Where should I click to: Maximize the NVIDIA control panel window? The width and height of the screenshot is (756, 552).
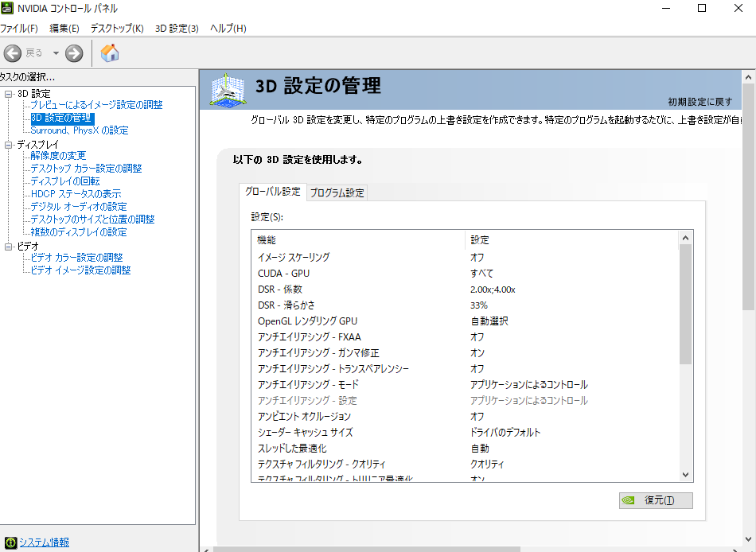(702, 8)
